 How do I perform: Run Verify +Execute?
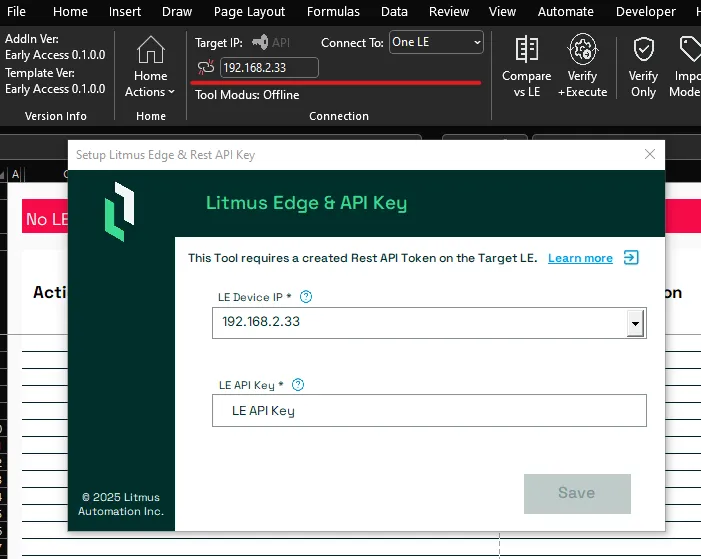[x=583, y=66]
